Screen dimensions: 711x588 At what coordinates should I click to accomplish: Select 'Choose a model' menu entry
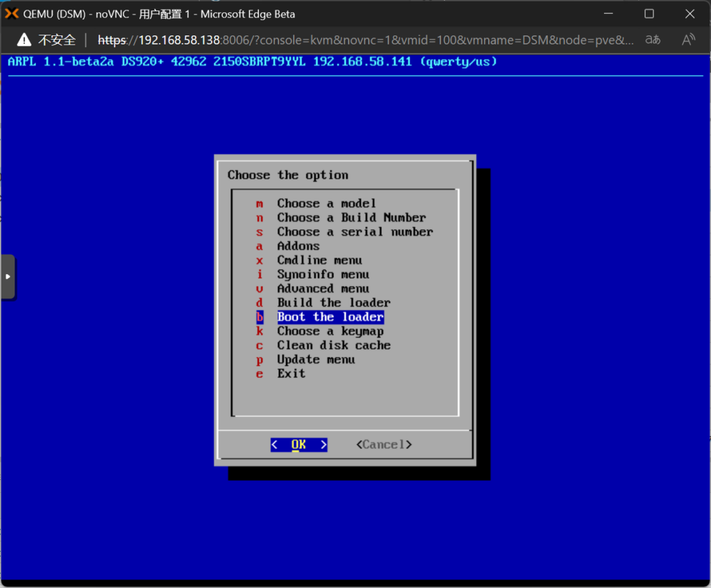tap(326, 203)
